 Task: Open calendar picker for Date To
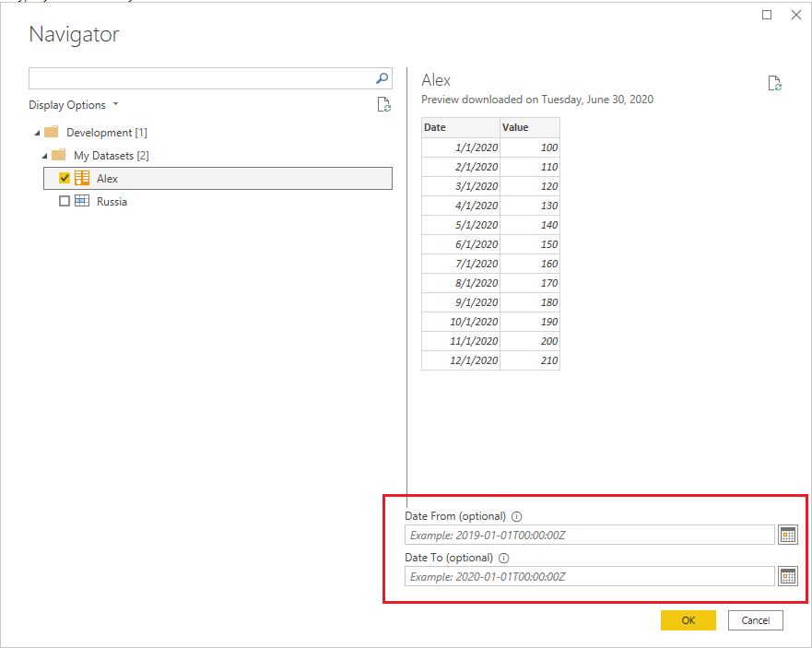(788, 576)
